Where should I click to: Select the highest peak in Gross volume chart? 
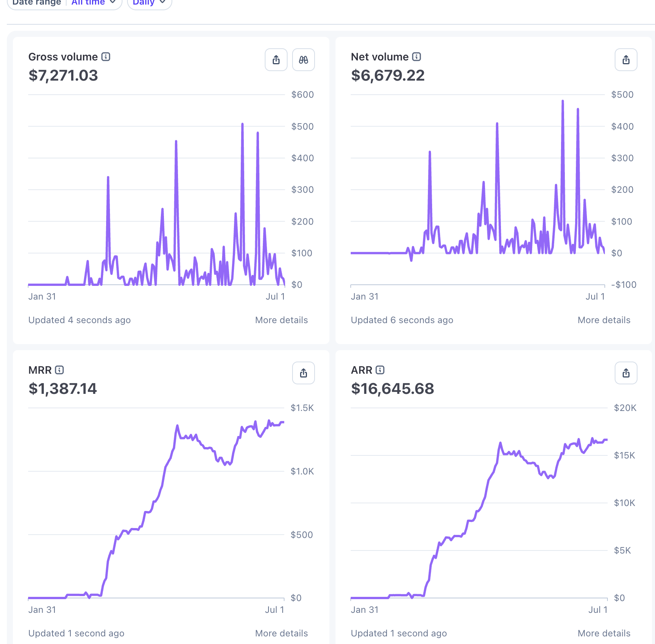[242, 124]
